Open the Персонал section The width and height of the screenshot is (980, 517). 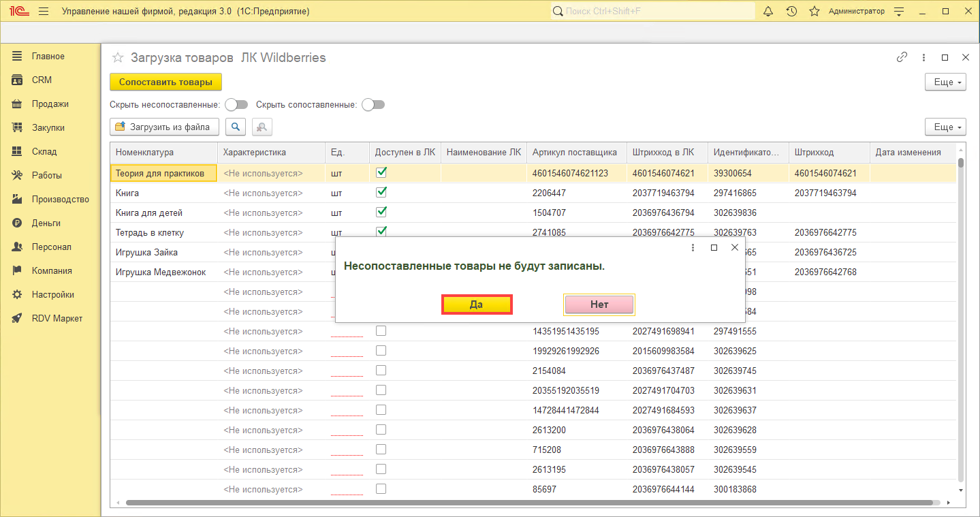pyautogui.click(x=51, y=247)
